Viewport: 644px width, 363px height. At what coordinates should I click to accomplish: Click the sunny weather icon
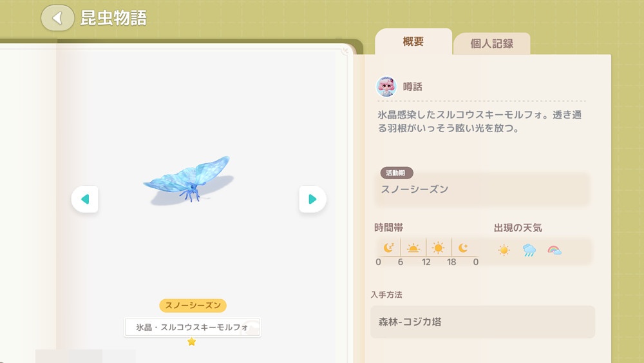point(504,250)
